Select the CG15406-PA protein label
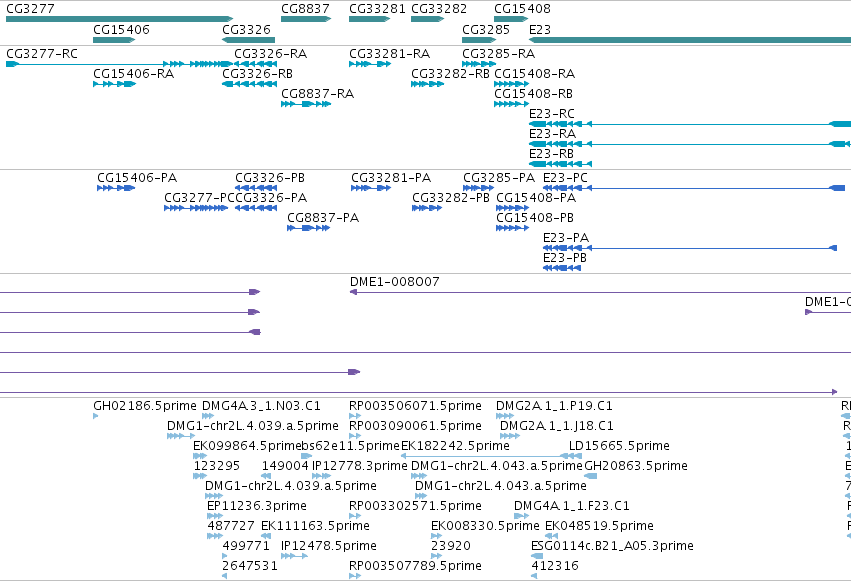851x581 pixels. [x=137, y=178]
